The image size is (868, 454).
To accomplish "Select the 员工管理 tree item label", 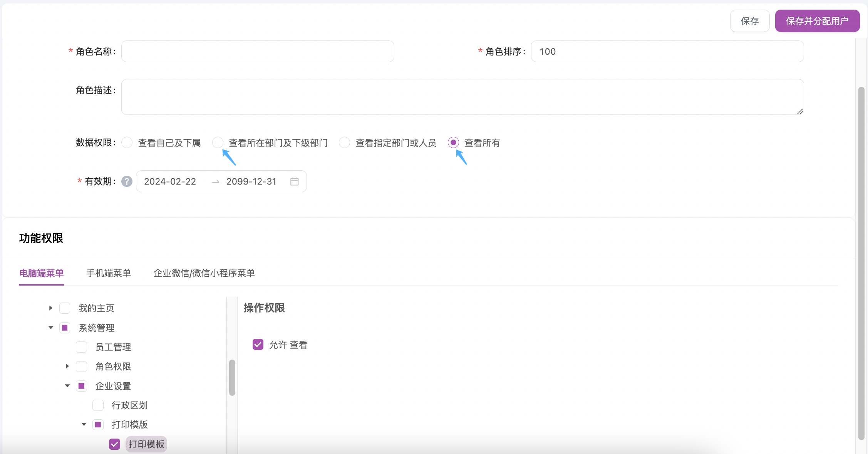I will 113,347.
